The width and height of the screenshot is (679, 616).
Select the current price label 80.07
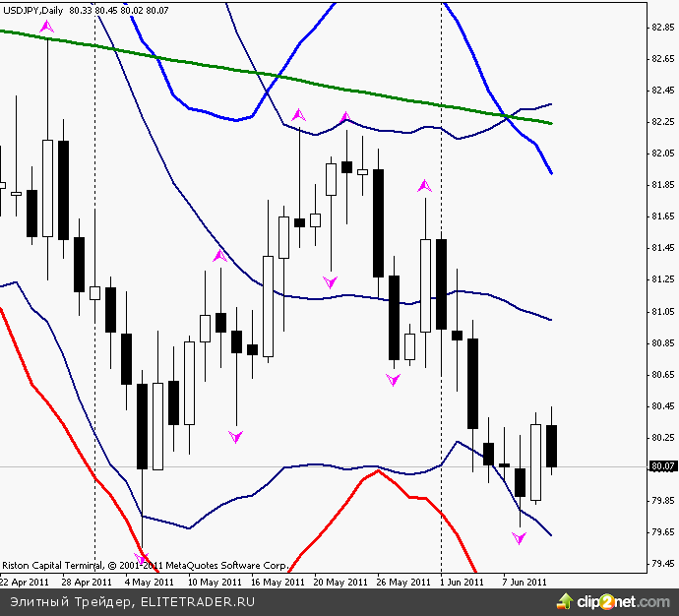662,467
